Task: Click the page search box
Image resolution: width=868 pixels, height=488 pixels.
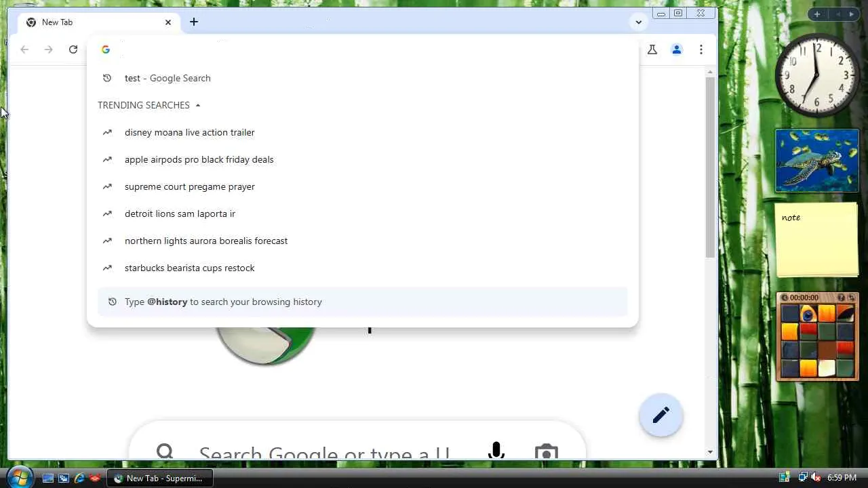Action: (x=357, y=441)
